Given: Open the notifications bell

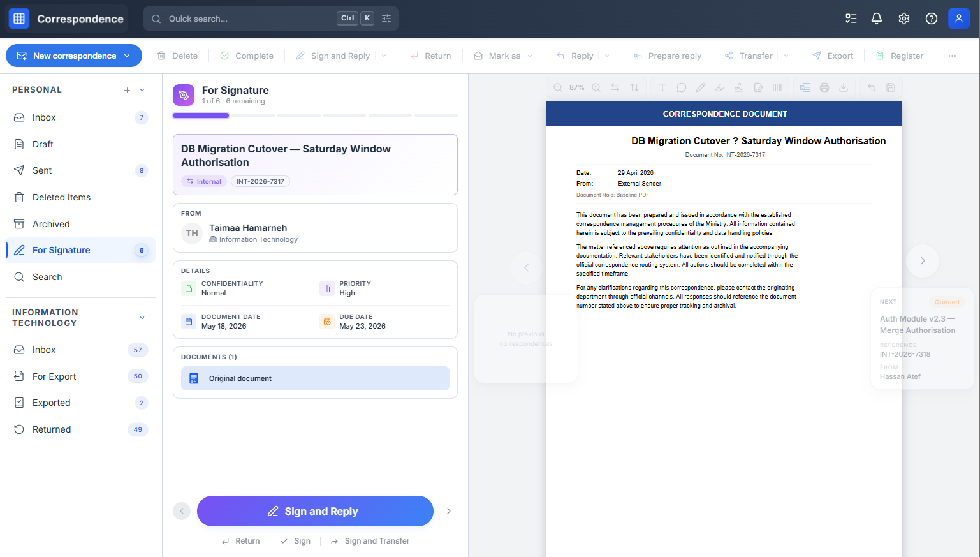Looking at the screenshot, I should [877, 19].
